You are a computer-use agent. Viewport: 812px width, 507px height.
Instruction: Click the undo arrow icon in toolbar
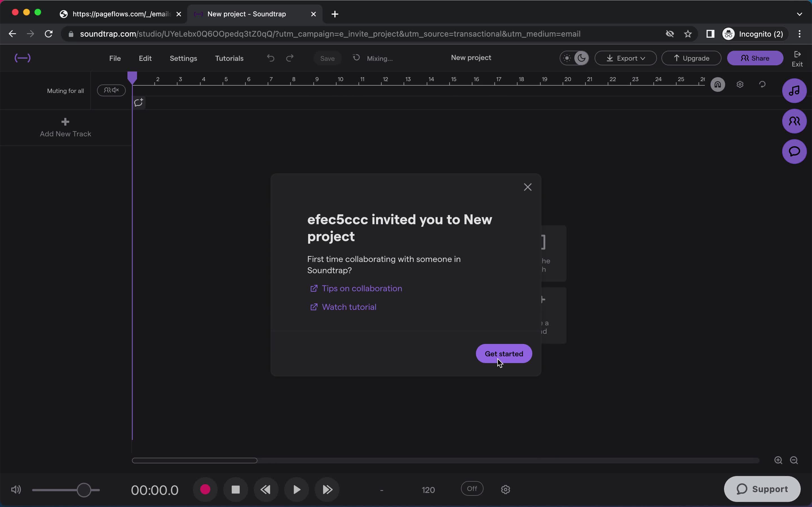(x=271, y=58)
